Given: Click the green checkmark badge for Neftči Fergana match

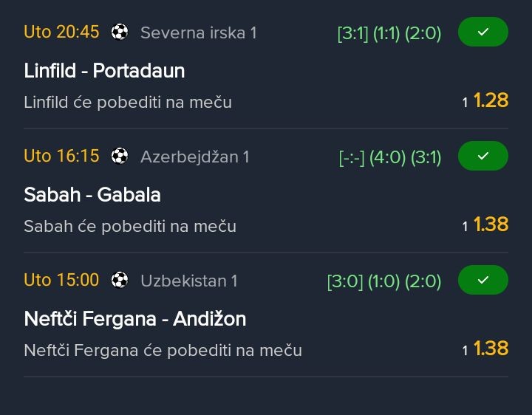Looking at the screenshot, I should tap(483, 281).
